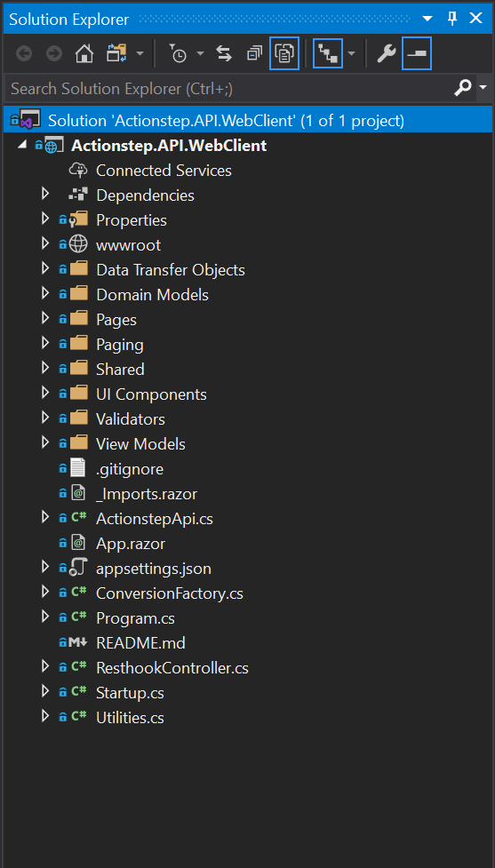The image size is (495, 868).
Task: Open Properties with the wrench icon
Action: click(387, 53)
